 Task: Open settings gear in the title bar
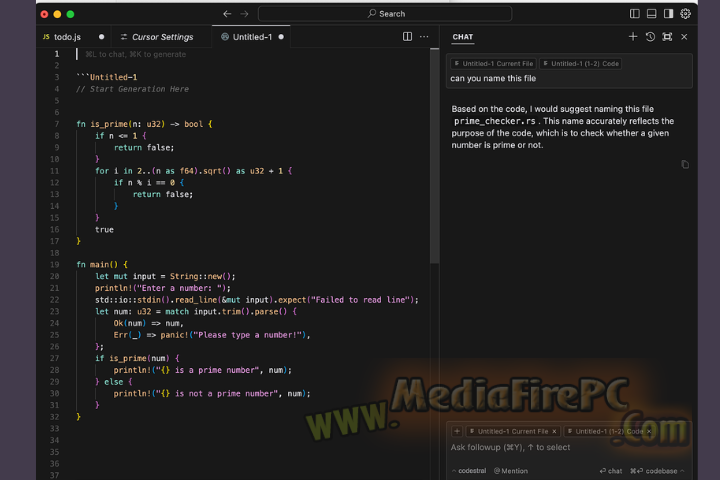pos(685,14)
